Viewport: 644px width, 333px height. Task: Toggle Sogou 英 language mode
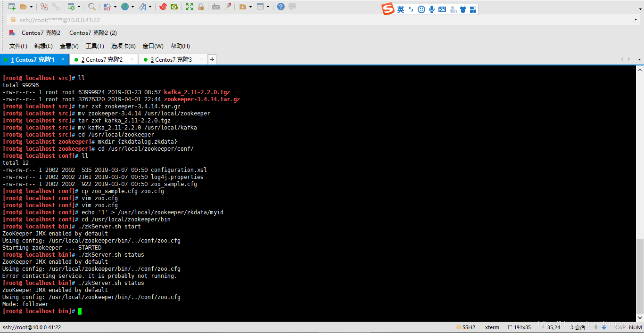(x=401, y=9)
